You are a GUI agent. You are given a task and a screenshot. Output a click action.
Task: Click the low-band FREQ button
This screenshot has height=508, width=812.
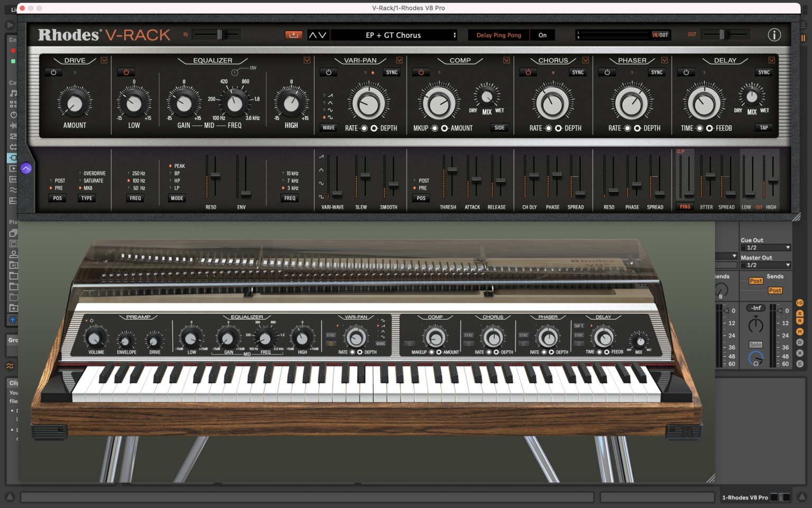(135, 198)
